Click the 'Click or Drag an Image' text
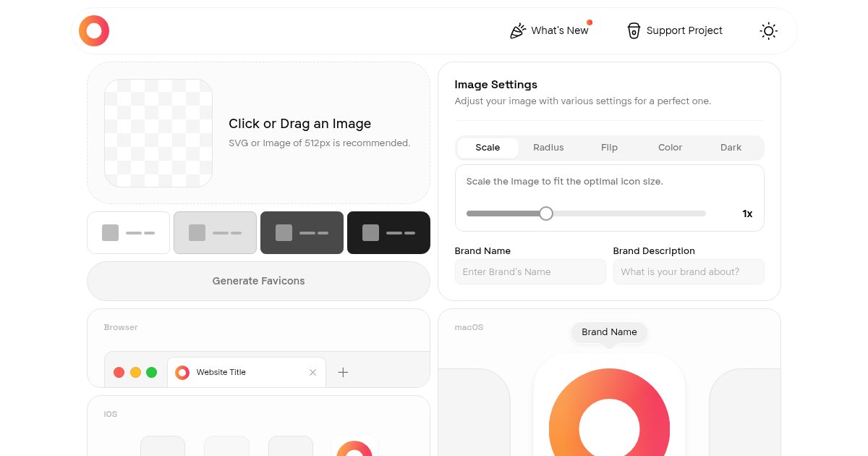868x456 pixels. click(x=299, y=124)
